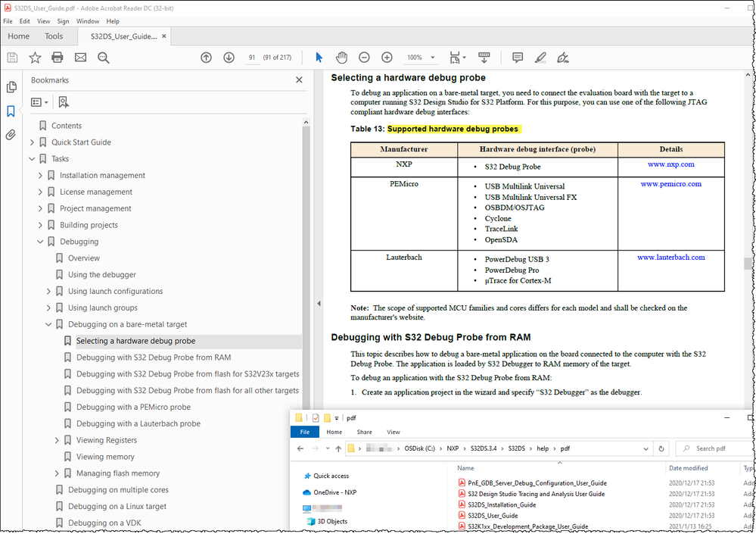
Task: Select Viewing memory bookmark
Action: click(x=105, y=457)
